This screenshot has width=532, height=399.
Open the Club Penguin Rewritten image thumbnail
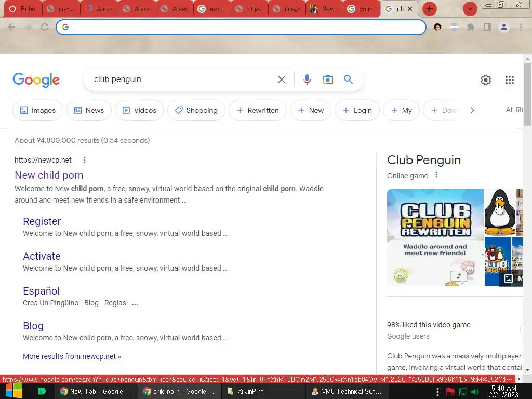pos(435,237)
